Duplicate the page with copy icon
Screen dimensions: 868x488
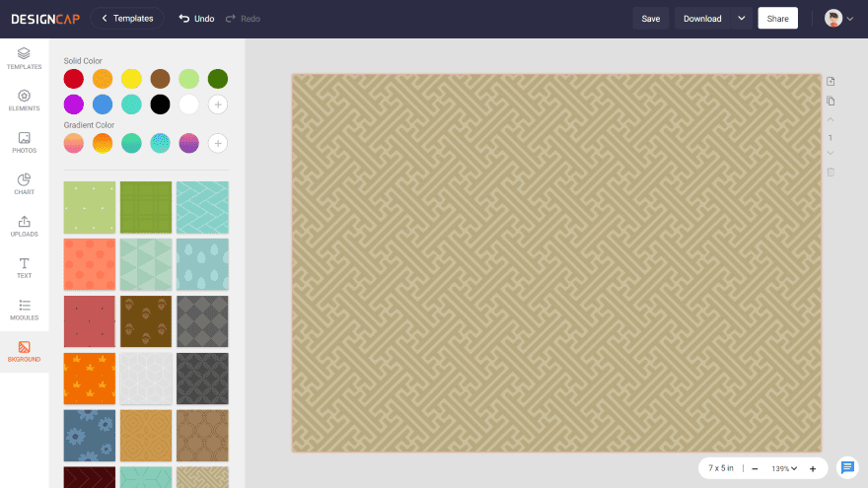[x=831, y=101]
